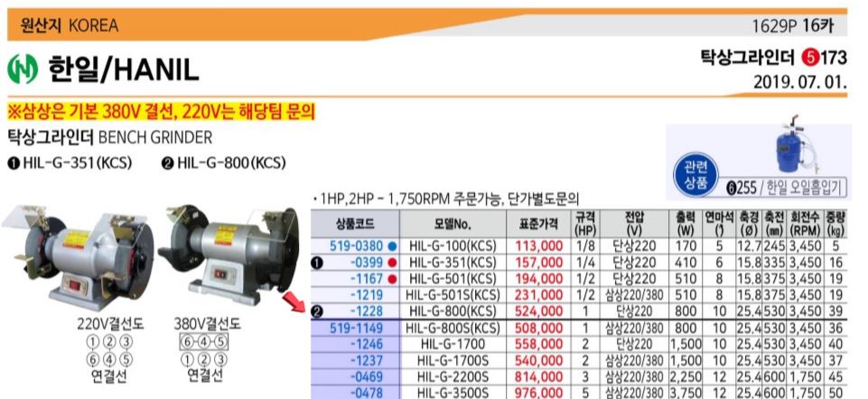Click the price 558,000
Viewport: 868px width, 399px height.
(539, 345)
